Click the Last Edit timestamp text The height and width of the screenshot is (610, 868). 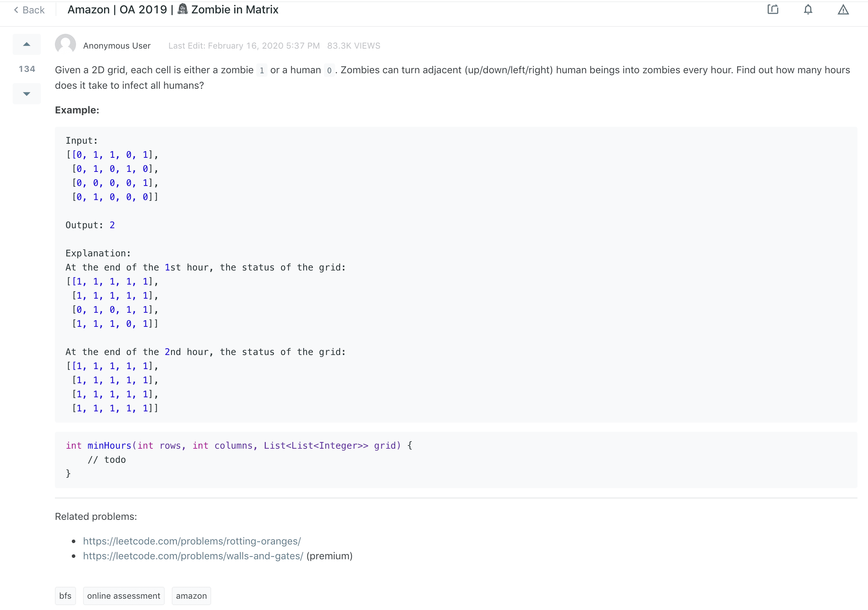(244, 46)
